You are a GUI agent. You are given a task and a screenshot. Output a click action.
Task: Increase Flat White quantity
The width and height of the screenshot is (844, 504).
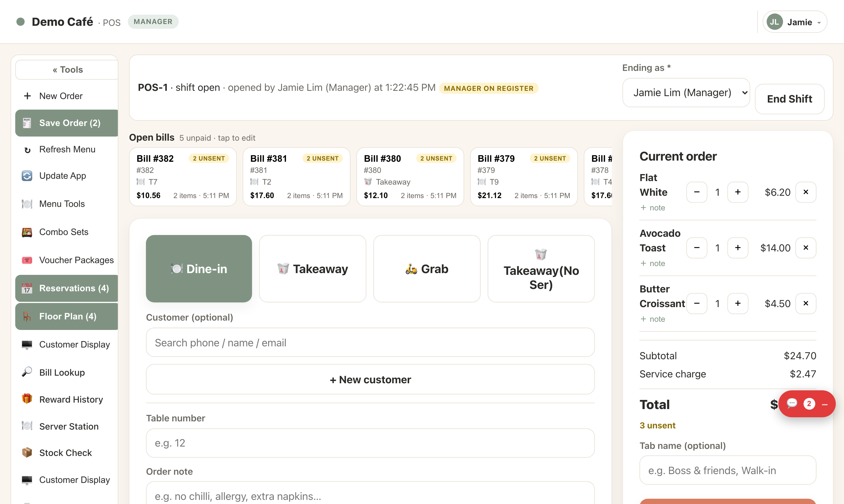[738, 192]
